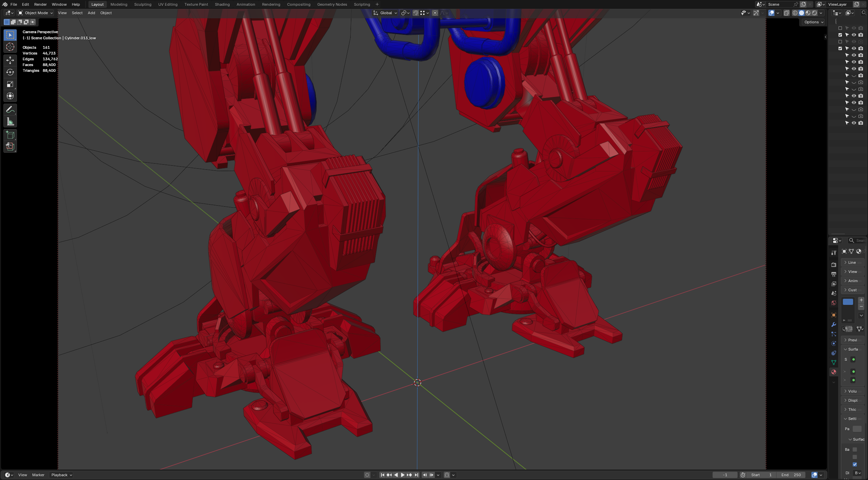Open the Modifiers wrench properties tab
Viewport: 868px width, 480px height.
point(834,325)
